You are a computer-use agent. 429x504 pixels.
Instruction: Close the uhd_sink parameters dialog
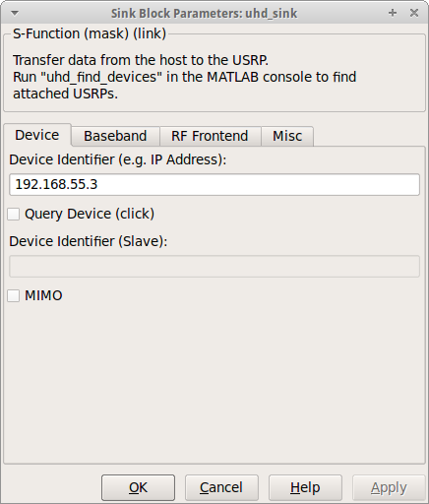pyautogui.click(x=414, y=13)
